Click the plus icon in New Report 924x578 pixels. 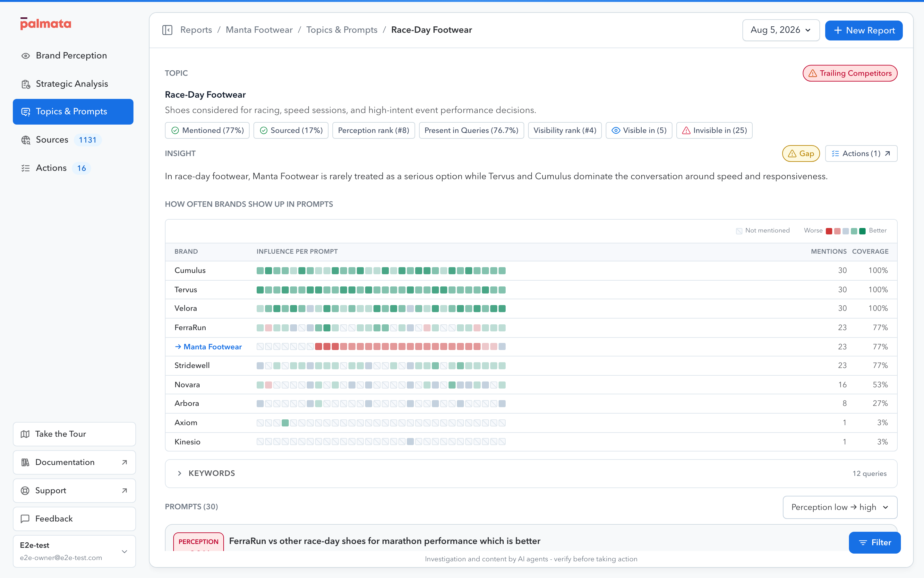838,30
